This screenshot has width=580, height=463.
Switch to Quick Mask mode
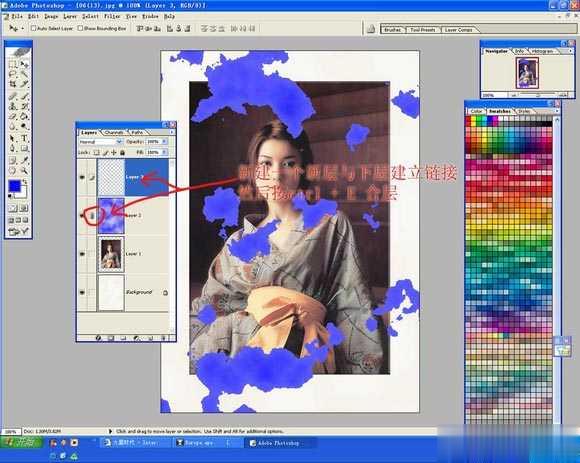tap(24, 208)
